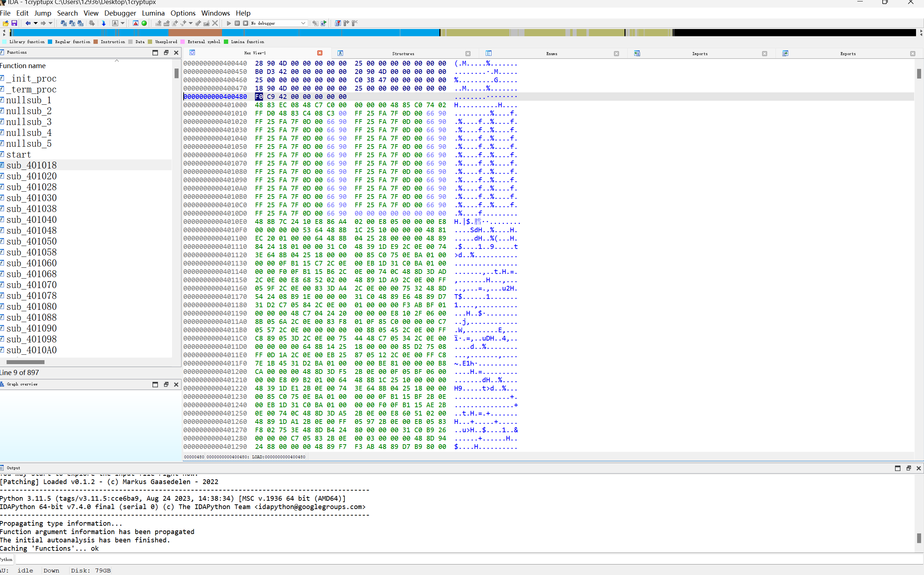The image size is (924, 575).
Task: Click the brown region in the navigation band
Action: (195, 33)
